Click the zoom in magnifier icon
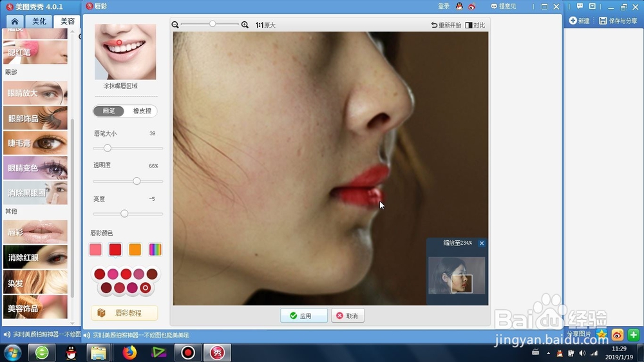 (x=245, y=24)
